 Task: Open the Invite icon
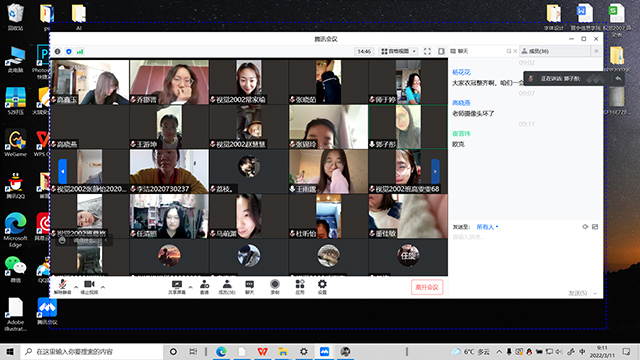point(204,287)
